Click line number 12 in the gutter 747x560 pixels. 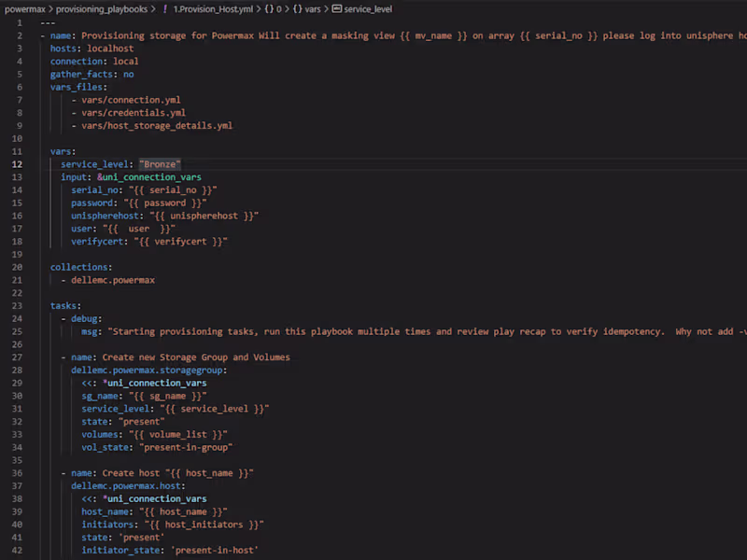[17, 163]
